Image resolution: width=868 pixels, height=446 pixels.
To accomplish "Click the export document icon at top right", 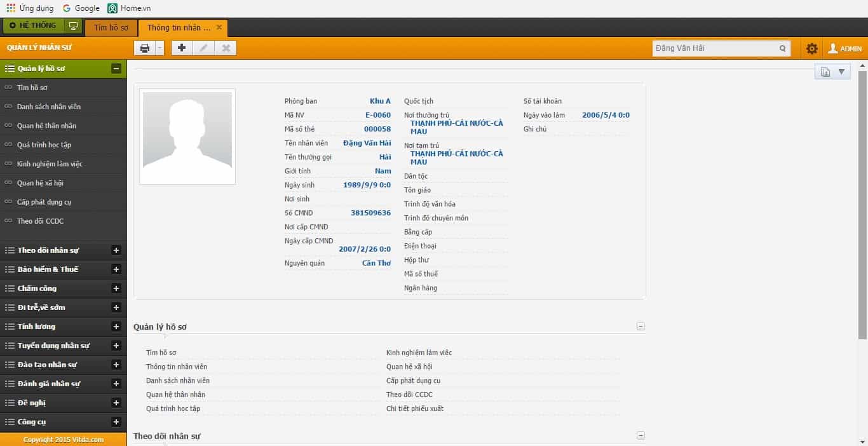I will [825, 72].
